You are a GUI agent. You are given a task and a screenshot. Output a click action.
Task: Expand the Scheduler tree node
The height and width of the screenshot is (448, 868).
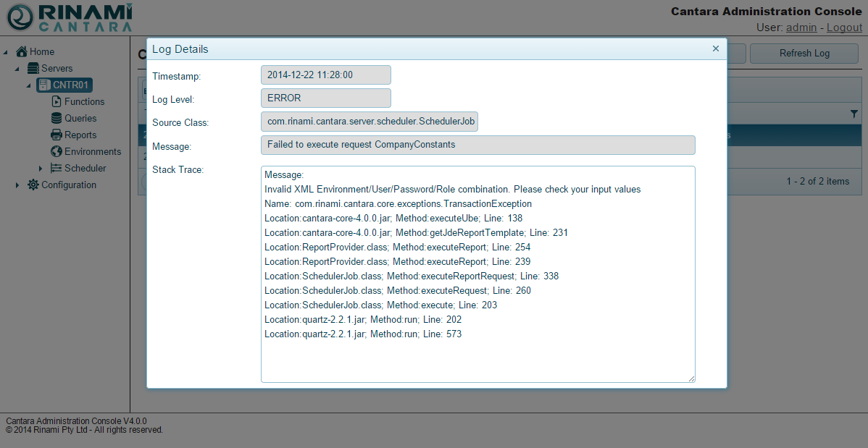tap(41, 169)
